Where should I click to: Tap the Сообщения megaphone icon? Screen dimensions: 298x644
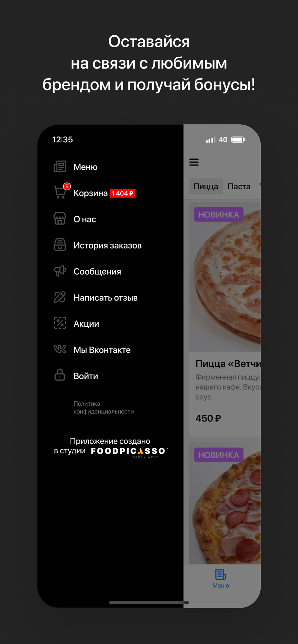coord(60,271)
